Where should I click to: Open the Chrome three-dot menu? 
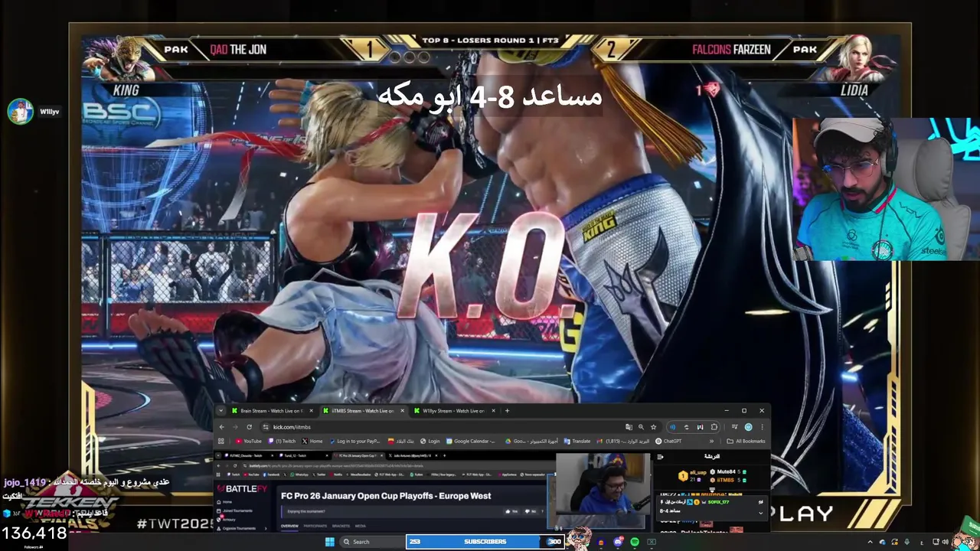[761, 427]
